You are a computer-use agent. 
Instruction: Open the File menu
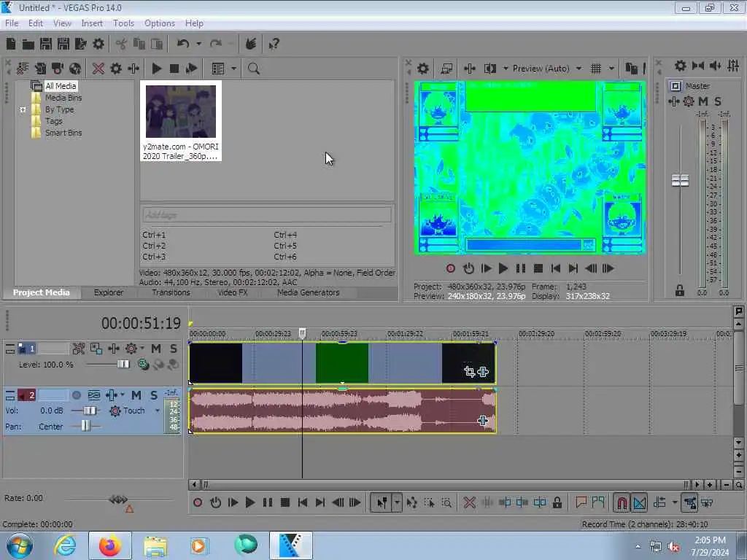click(12, 23)
